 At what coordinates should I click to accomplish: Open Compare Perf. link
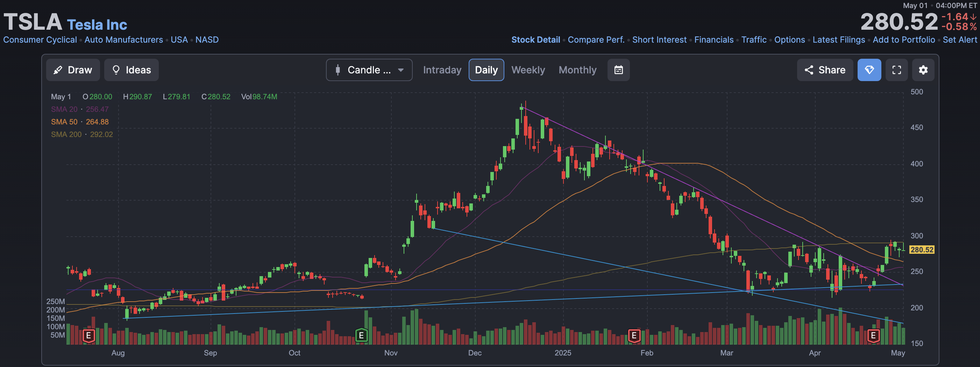596,39
